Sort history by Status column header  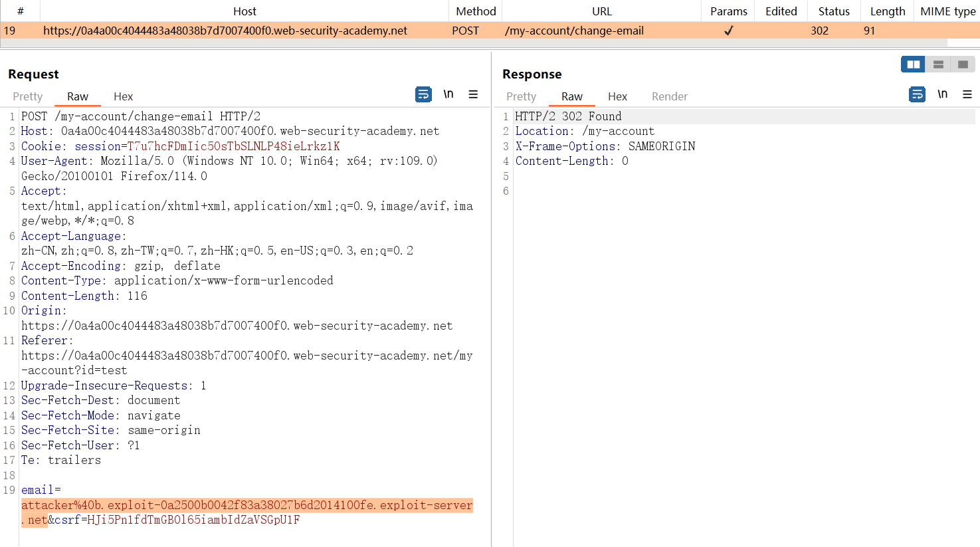834,11
